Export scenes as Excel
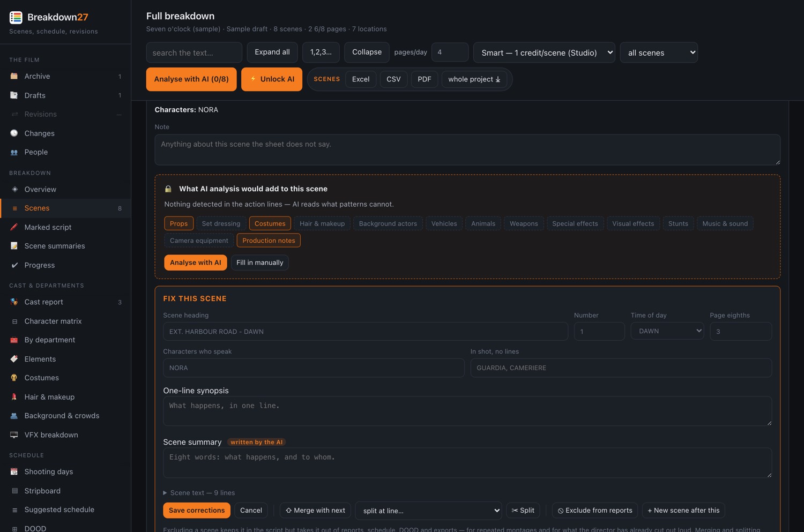 (361, 79)
